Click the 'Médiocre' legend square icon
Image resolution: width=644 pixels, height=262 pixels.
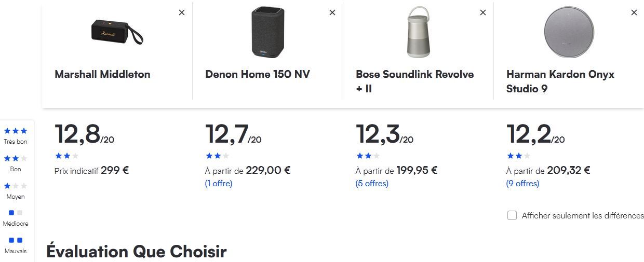[x=16, y=213]
